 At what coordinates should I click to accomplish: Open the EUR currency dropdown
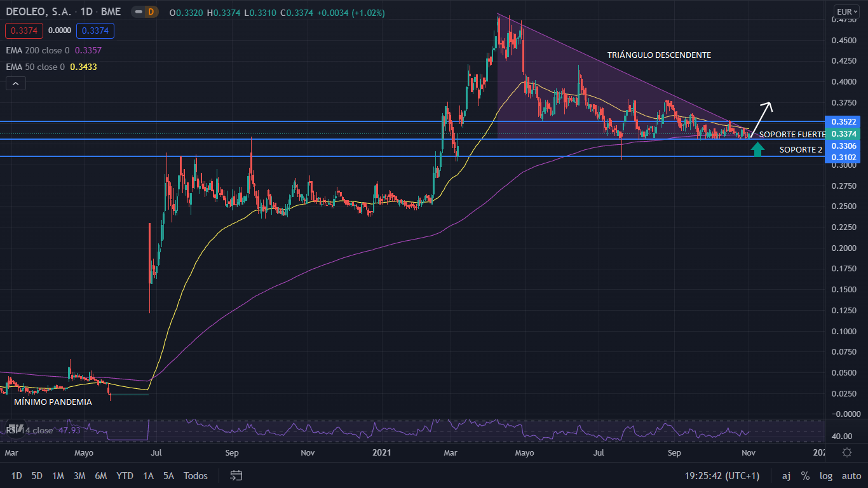[x=846, y=11]
